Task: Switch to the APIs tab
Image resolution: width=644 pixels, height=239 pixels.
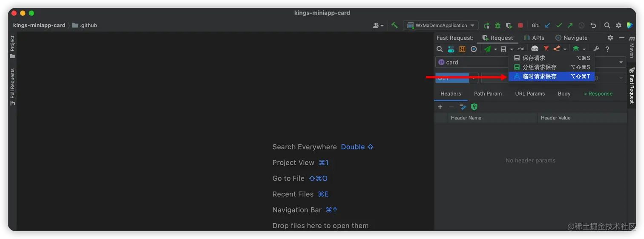Action: (534, 38)
